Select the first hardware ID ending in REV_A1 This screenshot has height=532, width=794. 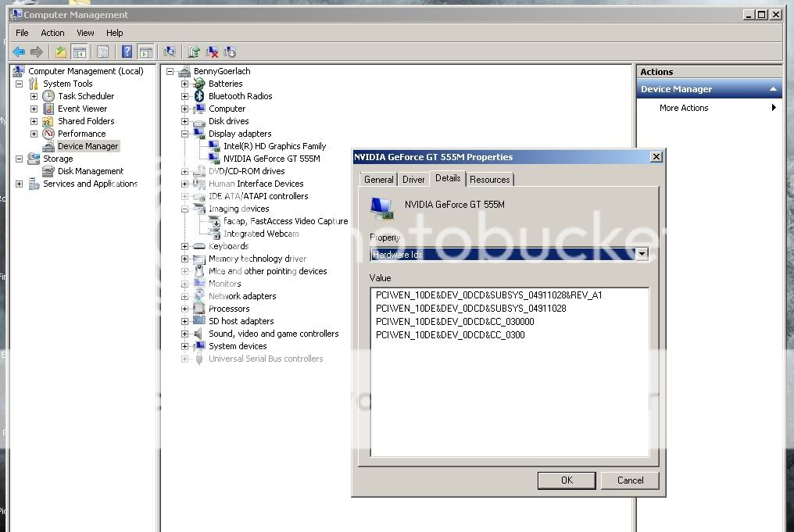pyautogui.click(x=488, y=295)
